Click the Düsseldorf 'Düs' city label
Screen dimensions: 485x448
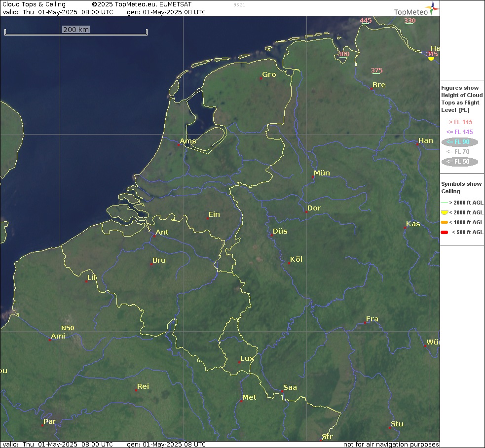[x=280, y=231]
